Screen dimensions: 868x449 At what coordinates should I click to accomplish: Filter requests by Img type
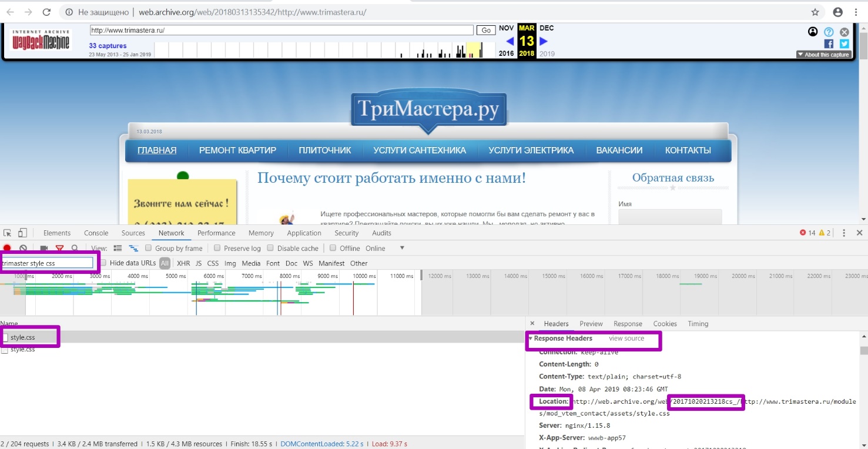click(x=230, y=263)
